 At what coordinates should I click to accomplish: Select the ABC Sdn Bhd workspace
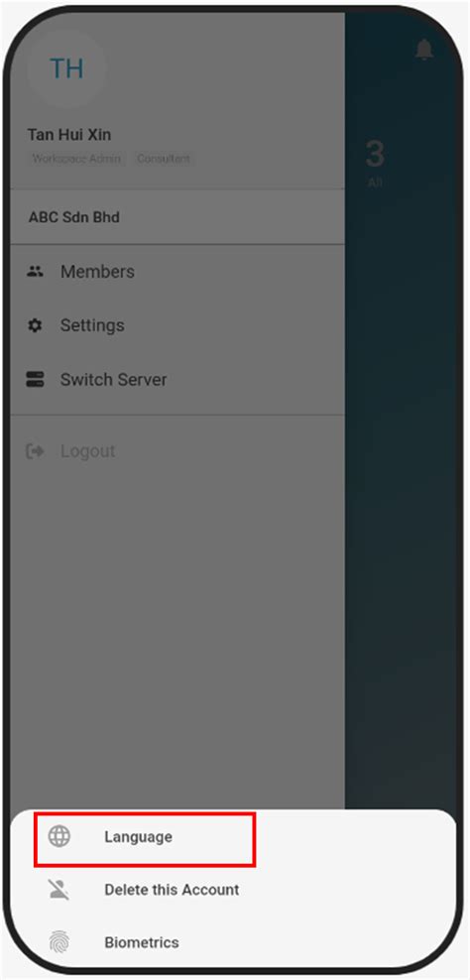coord(177,217)
